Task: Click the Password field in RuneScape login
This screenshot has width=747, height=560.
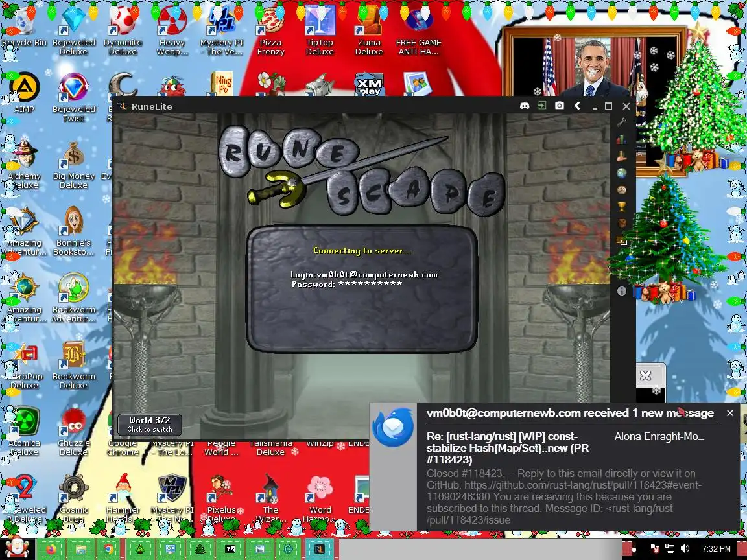Action: tap(347, 284)
